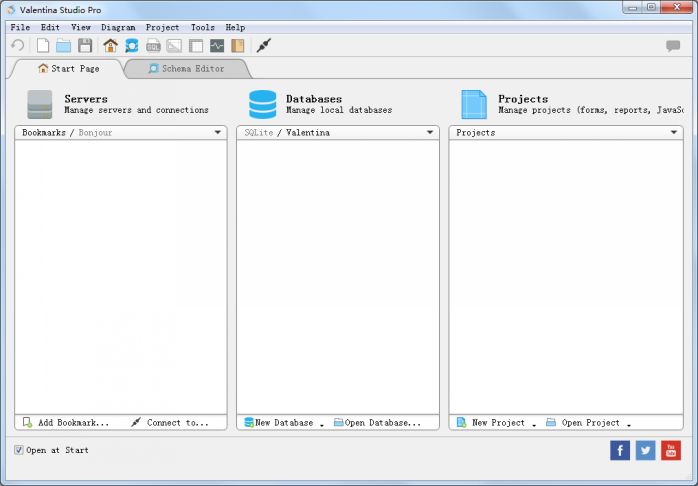The image size is (698, 486).
Task: Click the plug Connect toolbar icon
Action: click(x=264, y=45)
